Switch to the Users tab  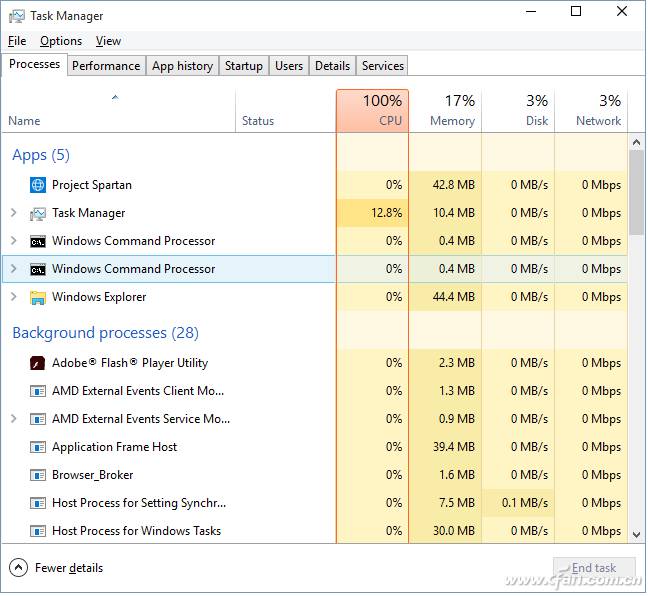pyautogui.click(x=289, y=66)
